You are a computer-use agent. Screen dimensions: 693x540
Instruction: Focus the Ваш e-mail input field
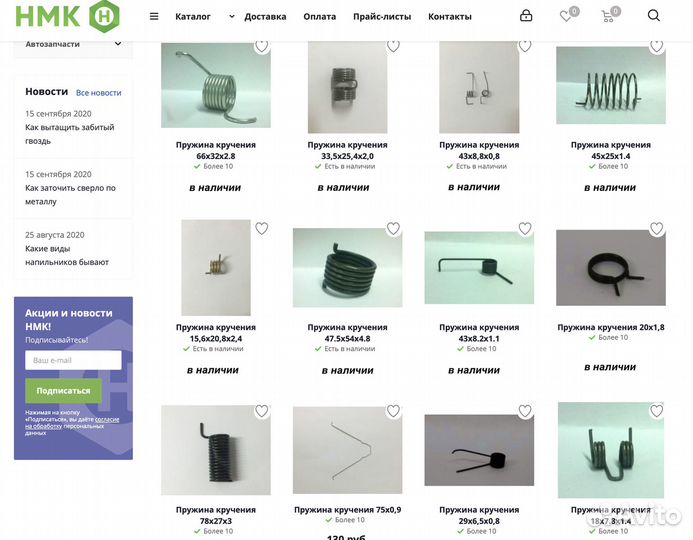[73, 360]
